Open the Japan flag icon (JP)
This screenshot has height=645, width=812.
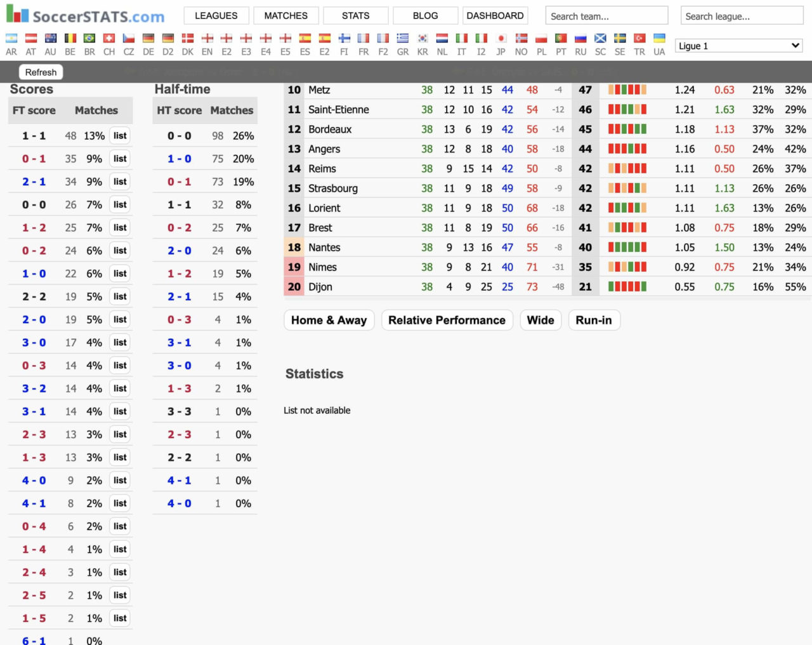[x=501, y=39]
